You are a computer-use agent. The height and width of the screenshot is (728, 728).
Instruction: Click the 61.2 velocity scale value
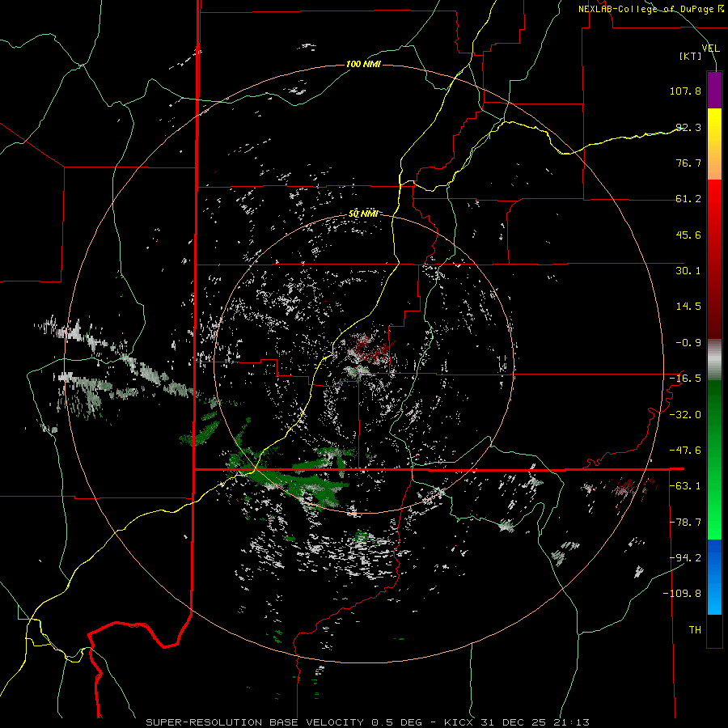click(x=688, y=199)
